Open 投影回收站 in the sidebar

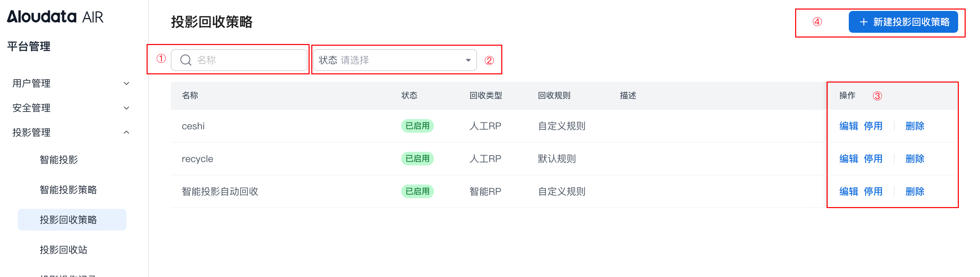[x=64, y=250]
